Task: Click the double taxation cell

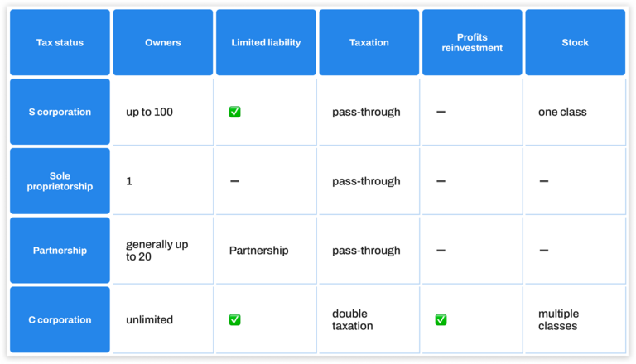Action: click(x=351, y=319)
